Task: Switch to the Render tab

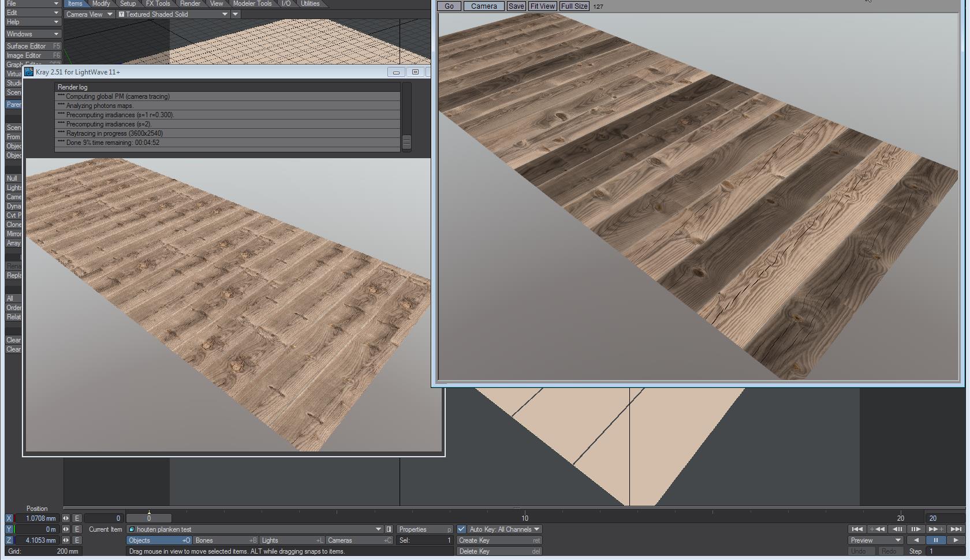Action: coord(190,3)
